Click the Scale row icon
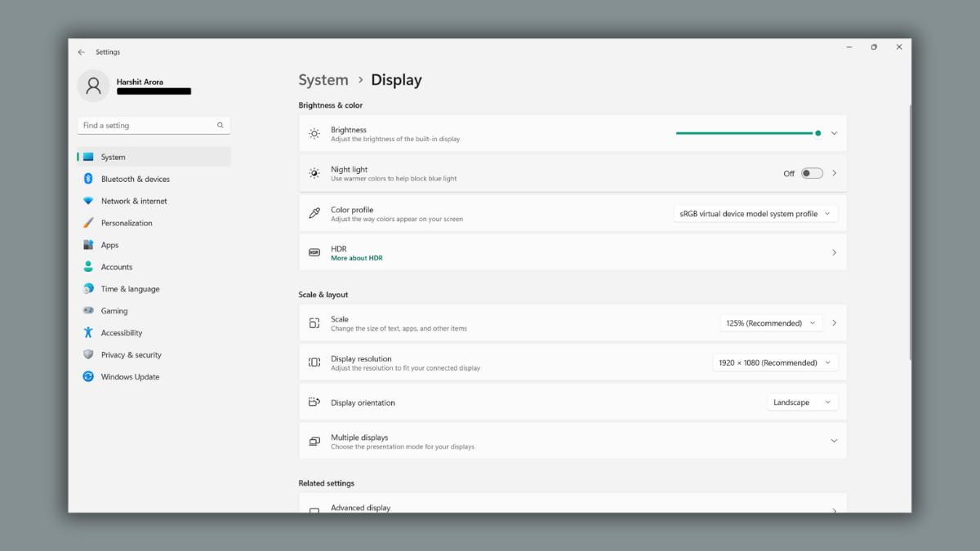Image resolution: width=980 pixels, height=551 pixels. tap(314, 323)
